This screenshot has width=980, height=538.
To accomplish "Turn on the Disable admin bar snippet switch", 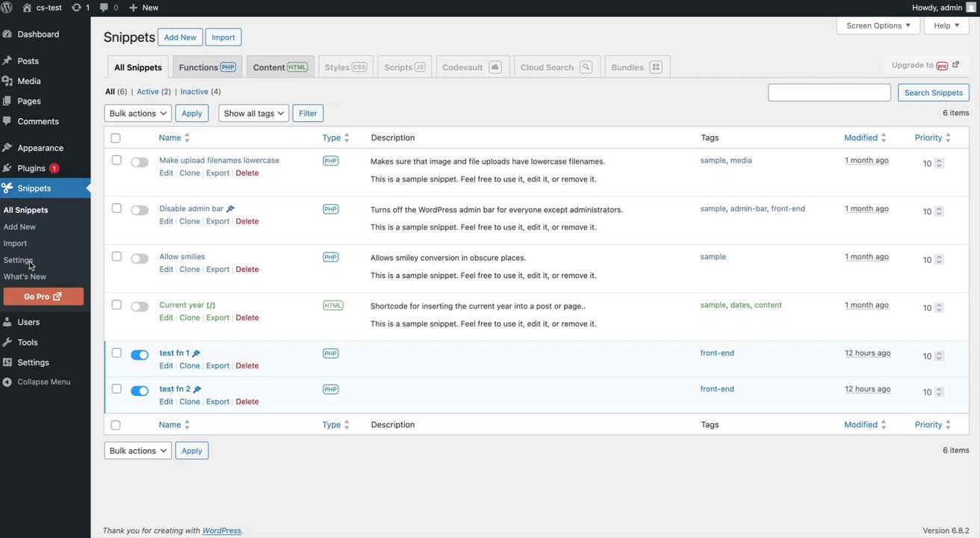I will pos(140,211).
